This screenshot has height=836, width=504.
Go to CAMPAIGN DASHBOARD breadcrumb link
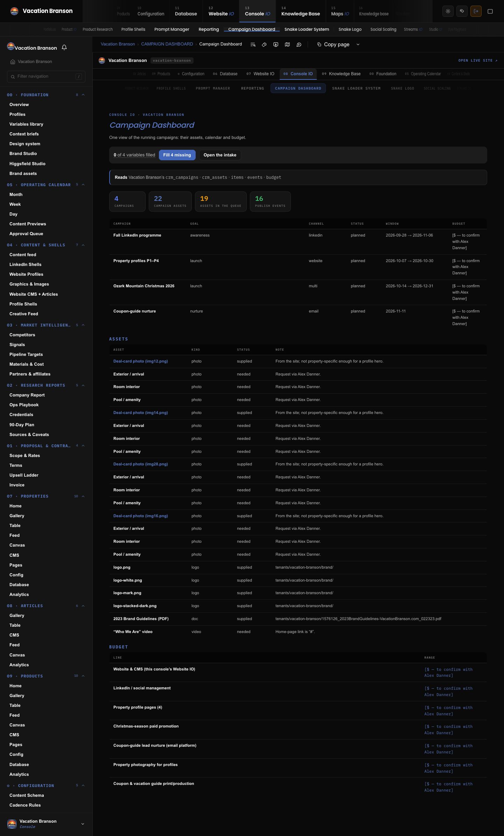coord(167,44)
